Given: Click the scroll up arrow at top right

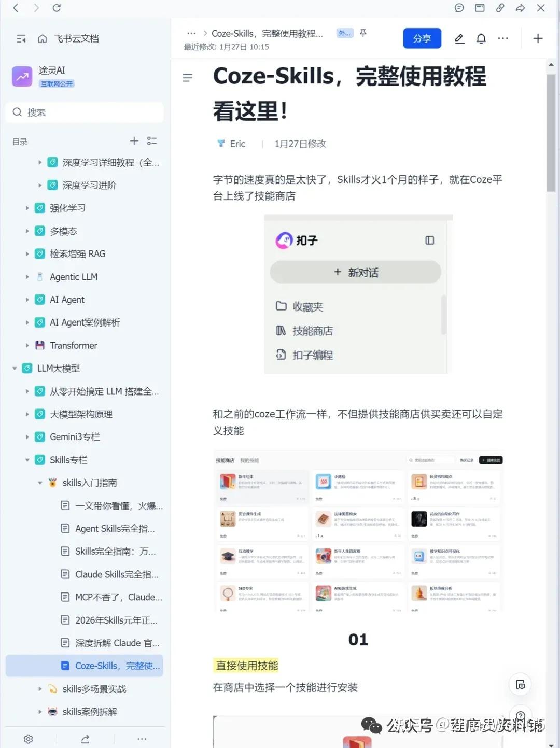Looking at the screenshot, I should click(x=551, y=65).
